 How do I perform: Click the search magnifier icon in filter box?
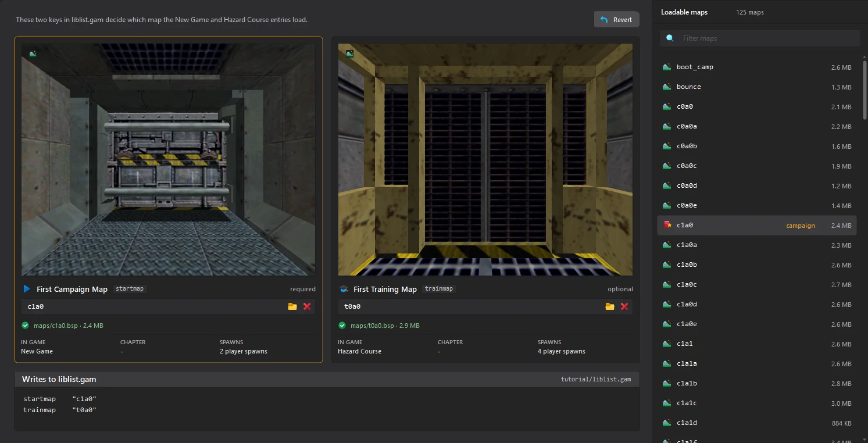coord(670,38)
